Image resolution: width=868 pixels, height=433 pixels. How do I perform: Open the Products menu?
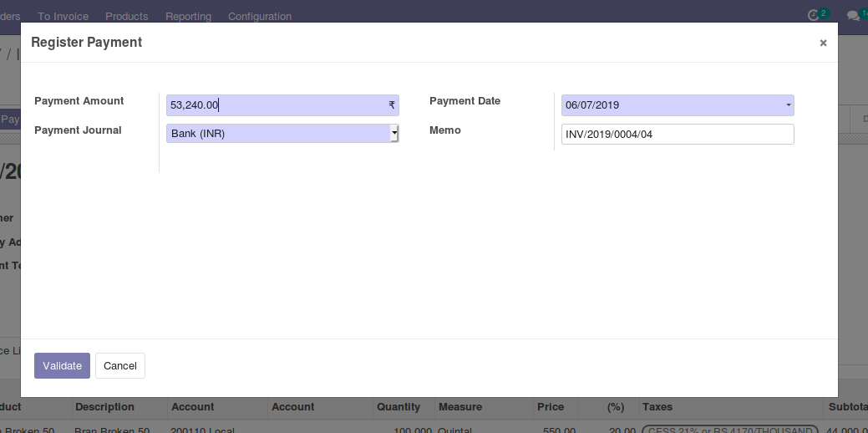point(127,17)
